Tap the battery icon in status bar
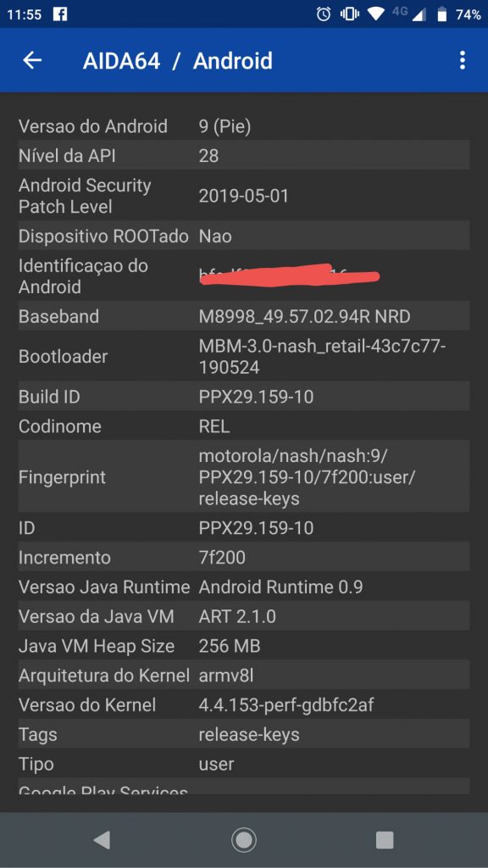The height and width of the screenshot is (868, 488). pyautogui.click(x=442, y=14)
